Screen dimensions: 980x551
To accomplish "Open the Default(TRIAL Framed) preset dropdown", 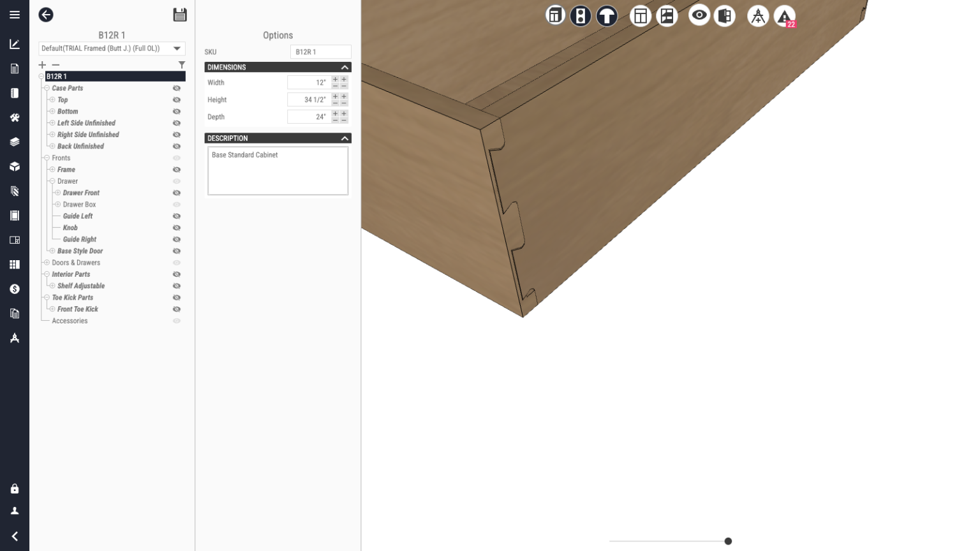I will coord(111,48).
